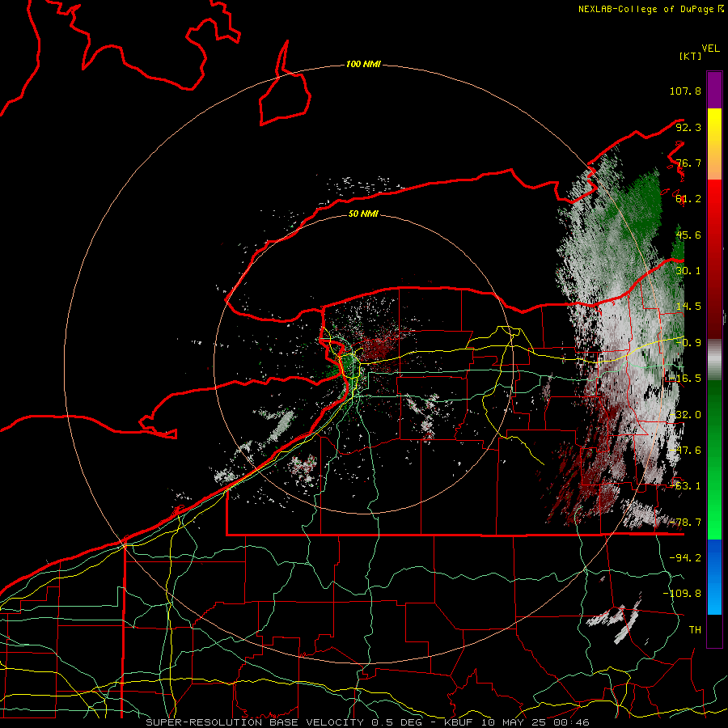Select the -109.8 value on velocity scale

point(682,594)
